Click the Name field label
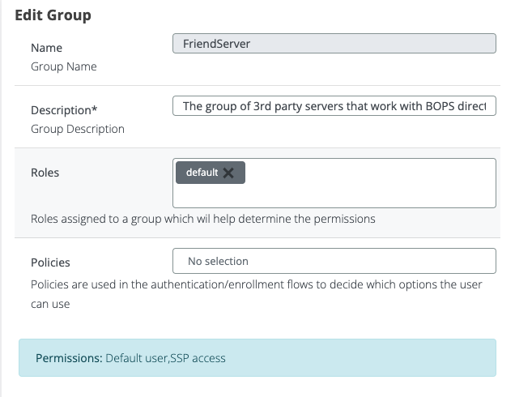 (46, 48)
